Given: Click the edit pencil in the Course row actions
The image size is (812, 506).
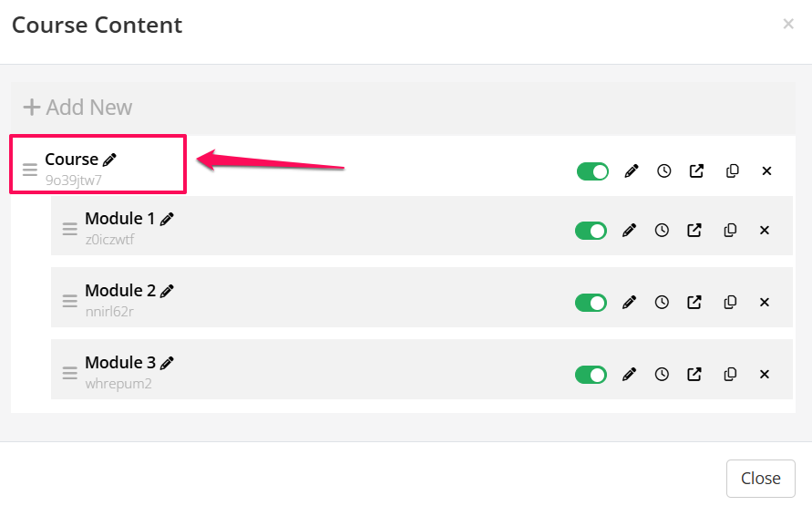Looking at the screenshot, I should click(631, 171).
